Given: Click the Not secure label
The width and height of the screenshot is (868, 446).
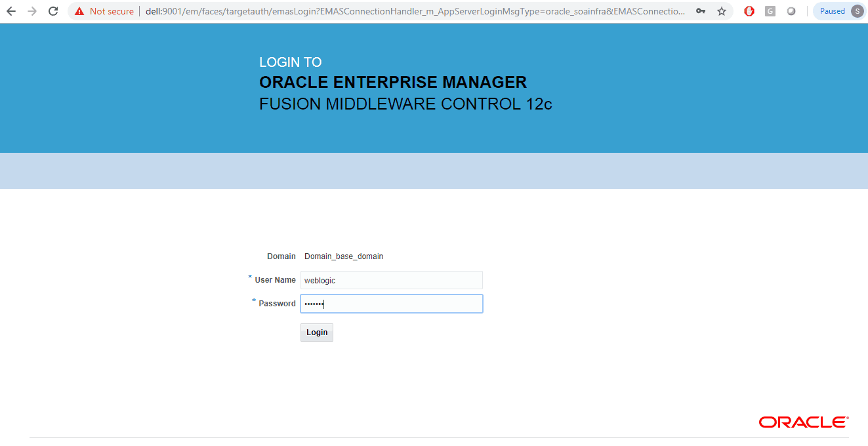Looking at the screenshot, I should (x=112, y=11).
